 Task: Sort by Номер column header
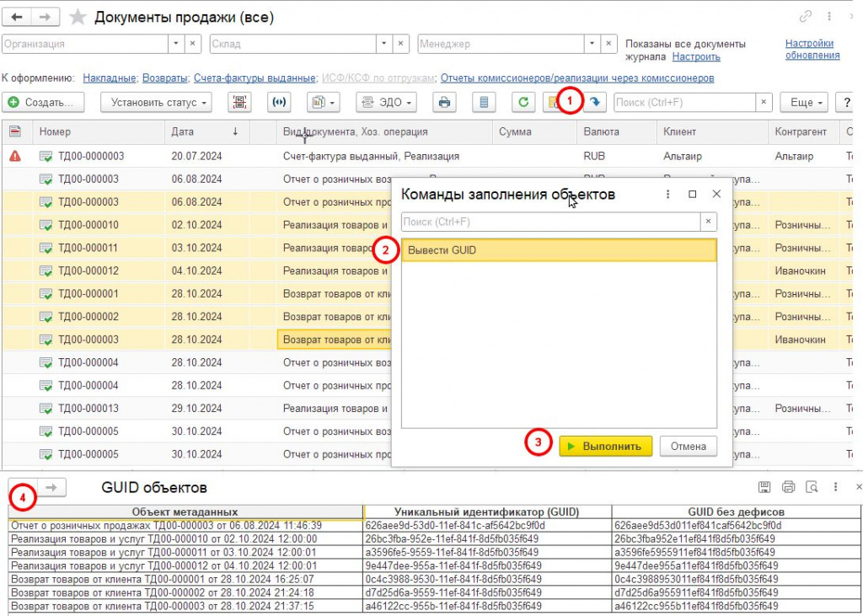click(x=99, y=131)
